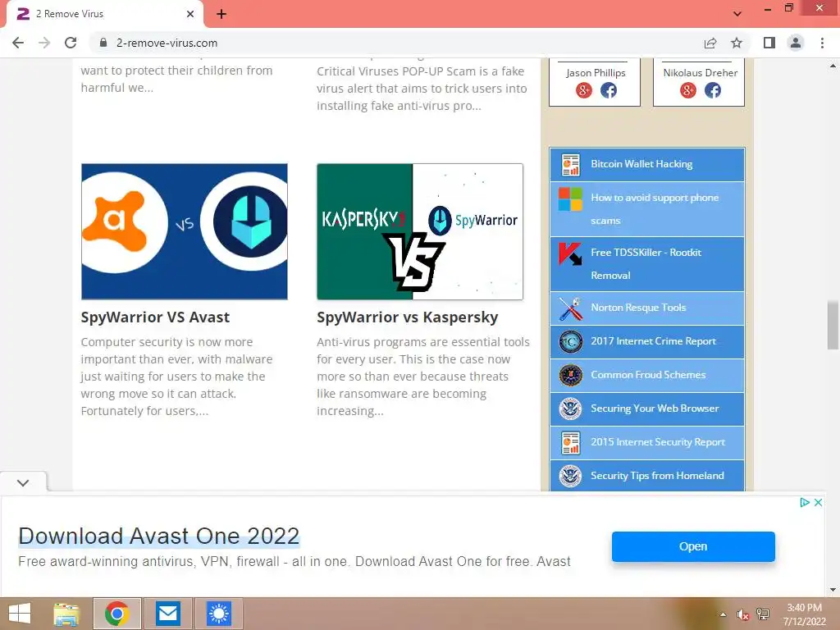Viewport: 840px width, 630px height.
Task: Click the Common Froud Schemes FBI seal icon
Action: coord(571,375)
